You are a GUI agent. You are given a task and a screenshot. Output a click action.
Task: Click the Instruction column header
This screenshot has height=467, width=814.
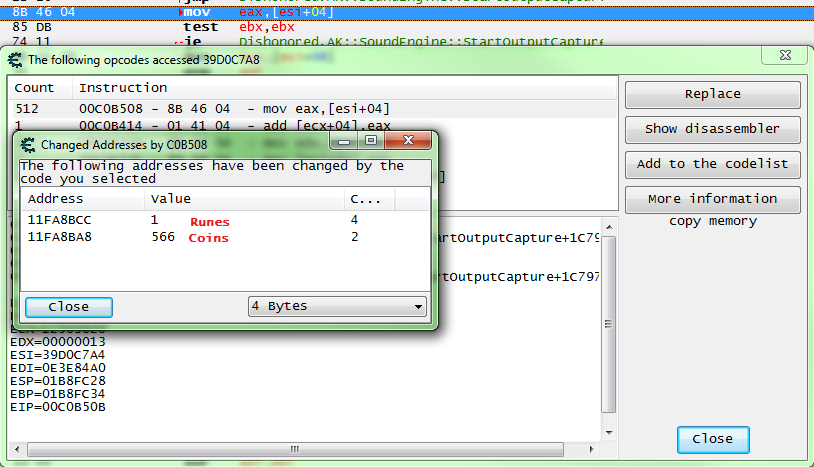pos(343,88)
